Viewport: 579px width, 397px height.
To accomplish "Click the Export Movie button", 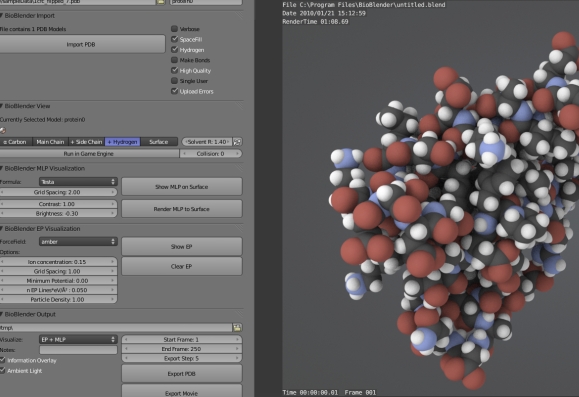I will tap(182, 391).
